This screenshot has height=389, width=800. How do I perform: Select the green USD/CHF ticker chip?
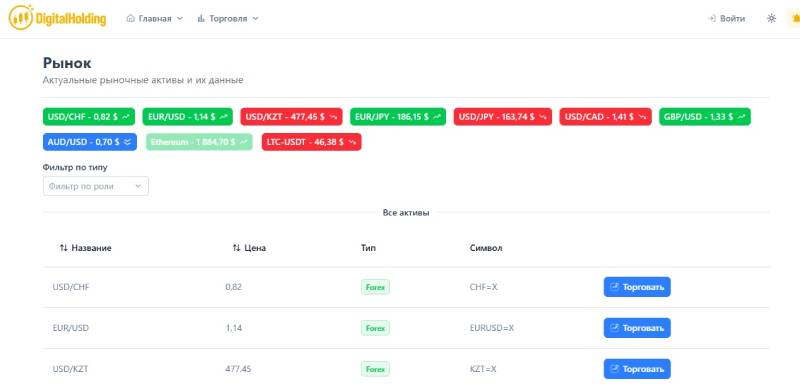[x=89, y=116]
